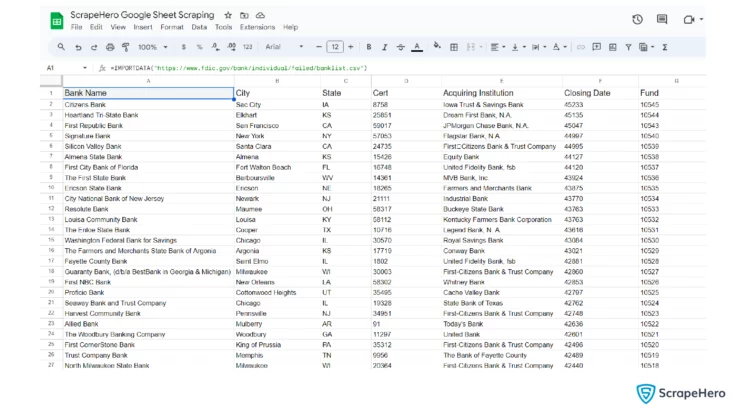Start a meeting with camera icon
Viewport: 744px width, 413px height.
click(688, 19)
